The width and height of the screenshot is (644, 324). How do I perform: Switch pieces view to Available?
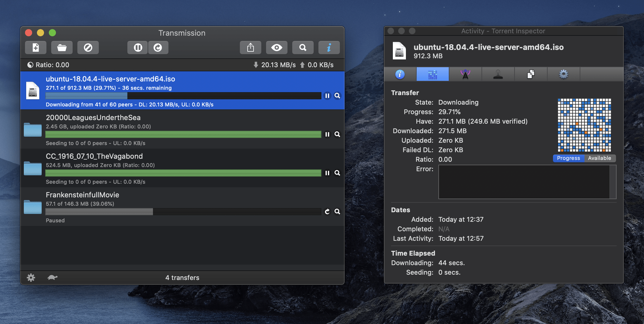[600, 158]
